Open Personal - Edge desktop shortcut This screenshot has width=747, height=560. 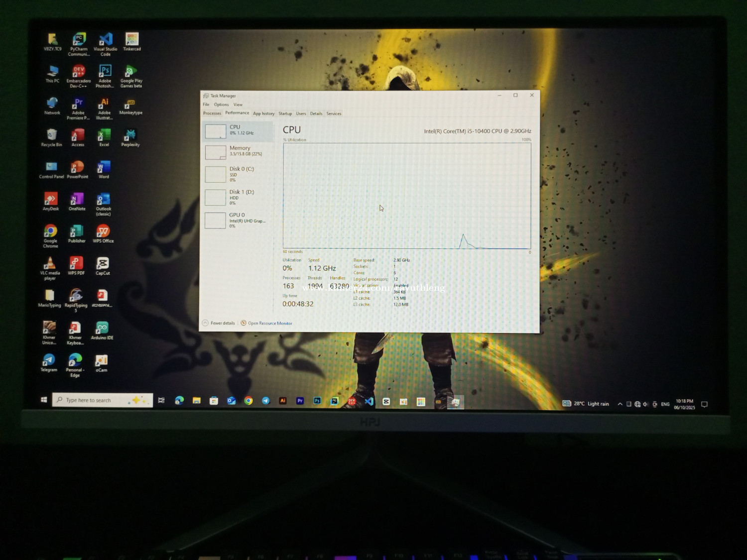click(75, 365)
